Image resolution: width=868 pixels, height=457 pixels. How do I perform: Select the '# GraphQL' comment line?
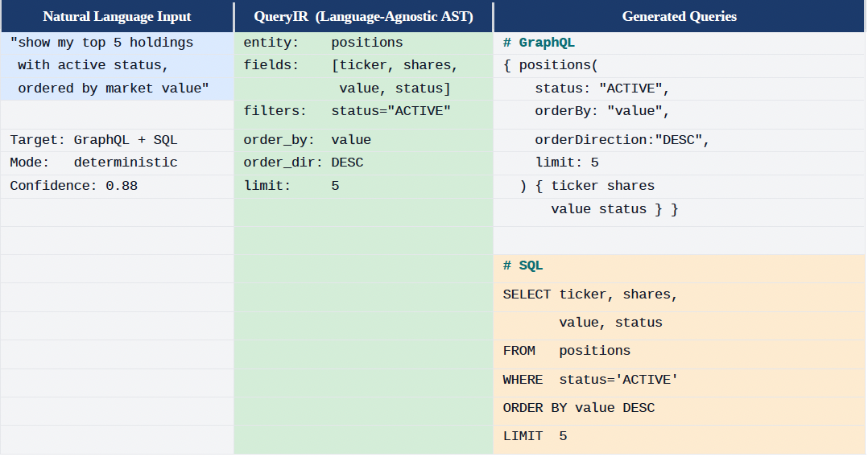click(539, 43)
